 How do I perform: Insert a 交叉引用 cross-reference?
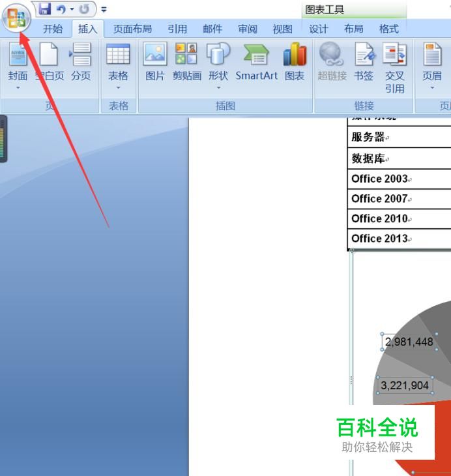point(394,68)
